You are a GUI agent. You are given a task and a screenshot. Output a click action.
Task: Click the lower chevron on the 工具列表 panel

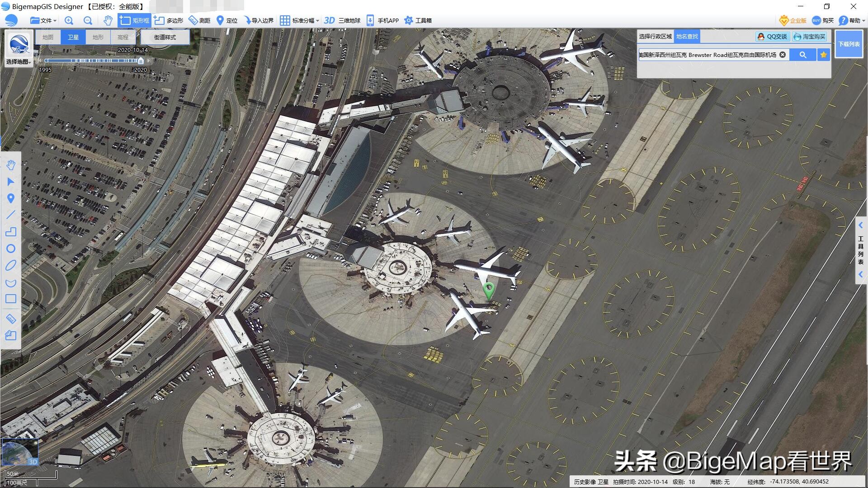point(861,274)
